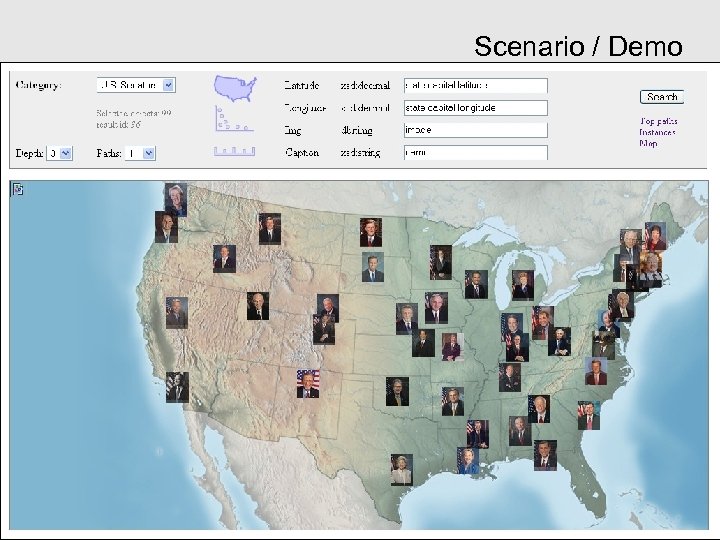The width and height of the screenshot is (720, 540).
Task: Click the 'Category:' label
Action: coord(39,85)
